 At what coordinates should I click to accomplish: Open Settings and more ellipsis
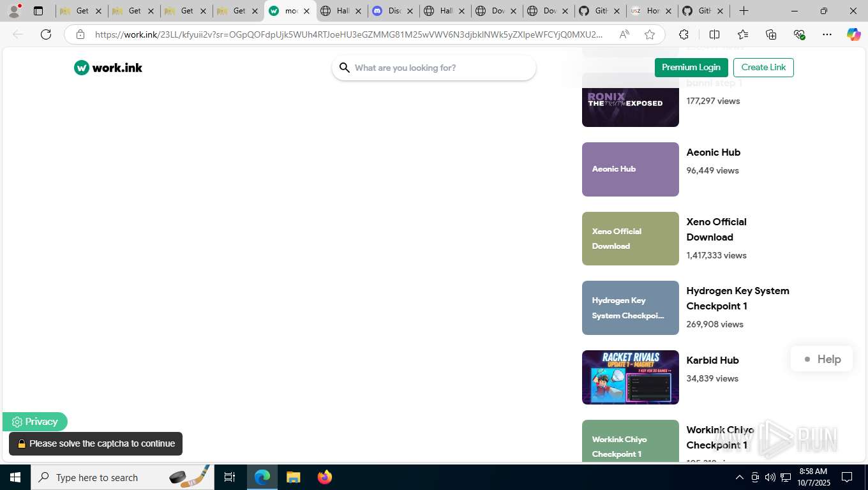click(x=827, y=34)
